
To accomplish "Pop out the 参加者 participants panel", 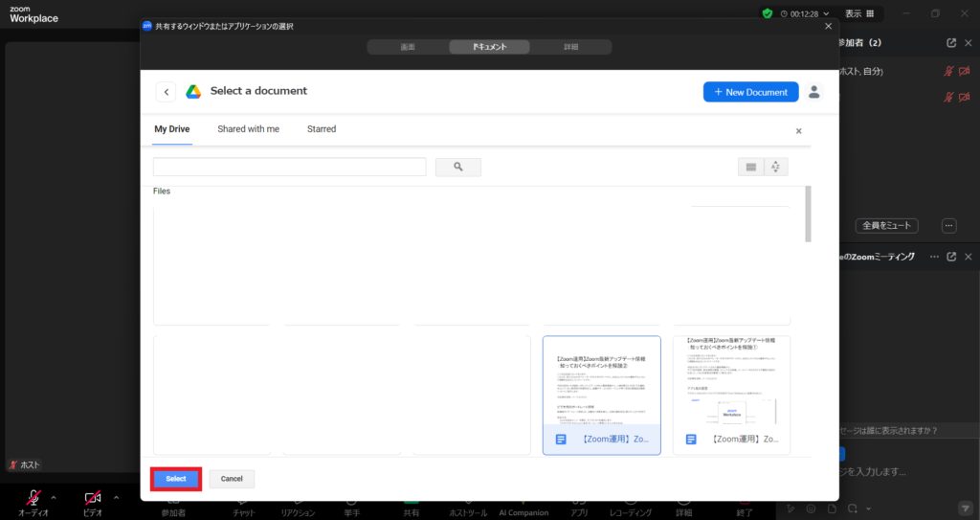I will tap(950, 43).
